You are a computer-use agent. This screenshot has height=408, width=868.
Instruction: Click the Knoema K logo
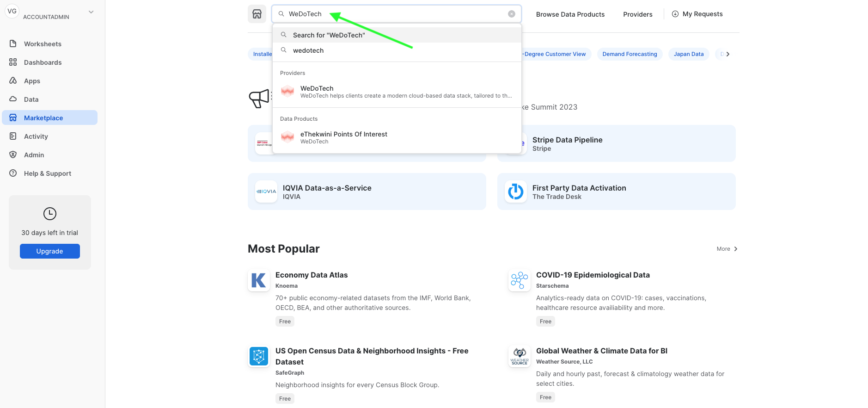click(x=259, y=280)
